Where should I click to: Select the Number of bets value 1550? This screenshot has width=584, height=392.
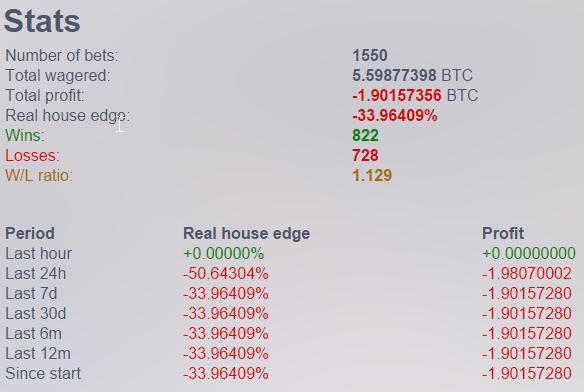[x=370, y=56]
